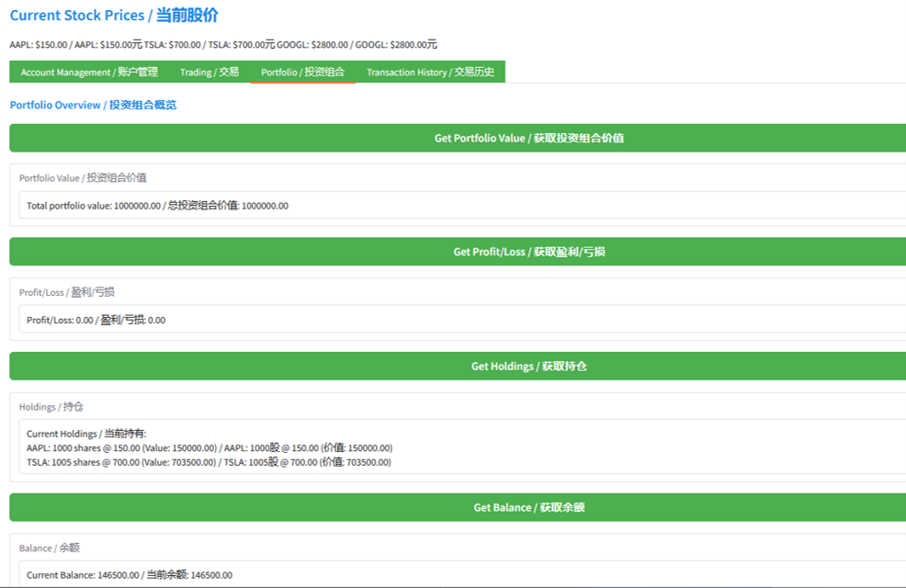Click the AAPL 1000 shares holdings line
Image resolution: width=906 pixels, height=588 pixels.
coord(210,447)
